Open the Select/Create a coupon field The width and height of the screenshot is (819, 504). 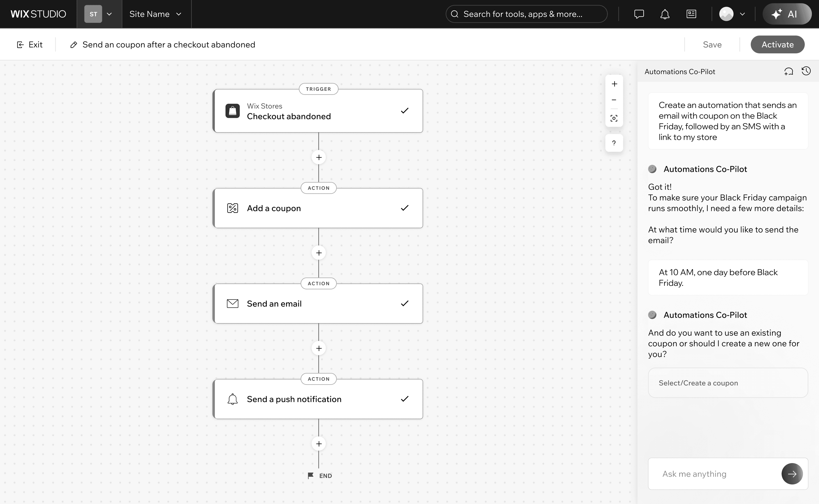(728, 383)
